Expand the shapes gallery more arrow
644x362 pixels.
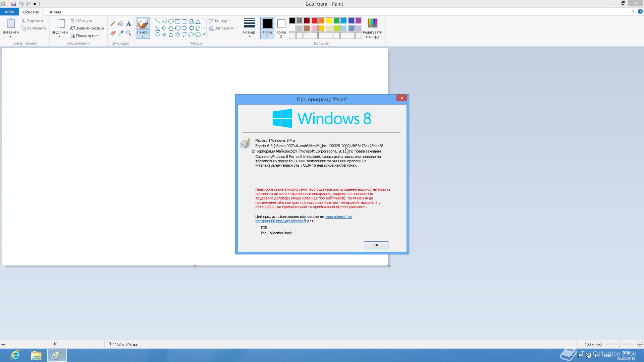point(204,35)
